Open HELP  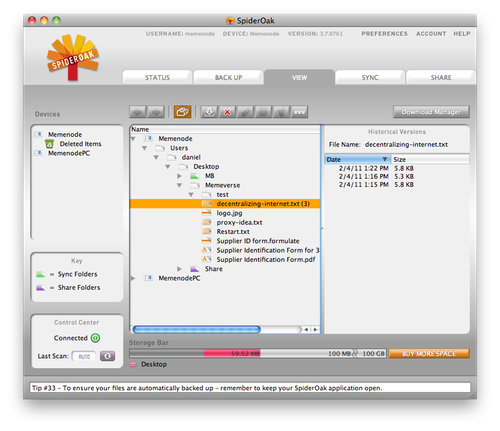click(462, 34)
